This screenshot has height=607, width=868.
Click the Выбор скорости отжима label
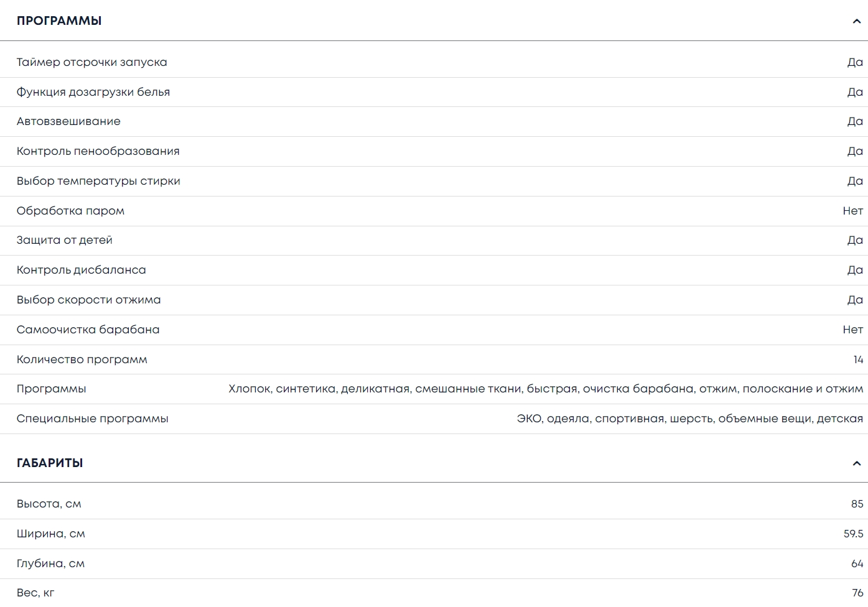(88, 300)
